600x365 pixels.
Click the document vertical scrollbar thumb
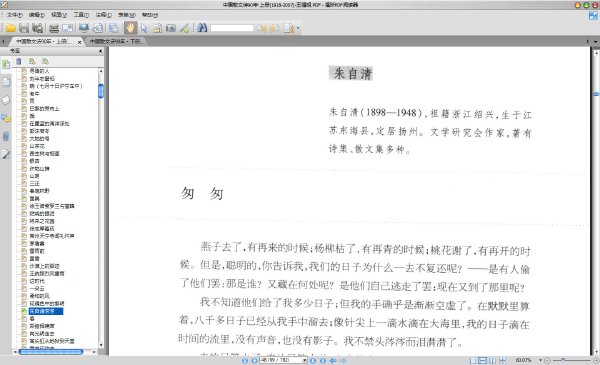(x=596, y=94)
